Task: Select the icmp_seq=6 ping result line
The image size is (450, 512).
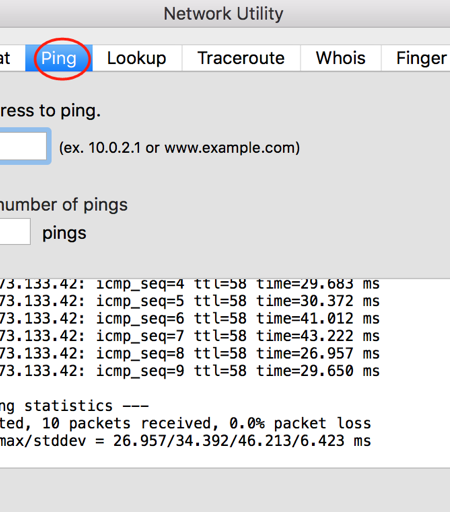Action: click(x=189, y=318)
